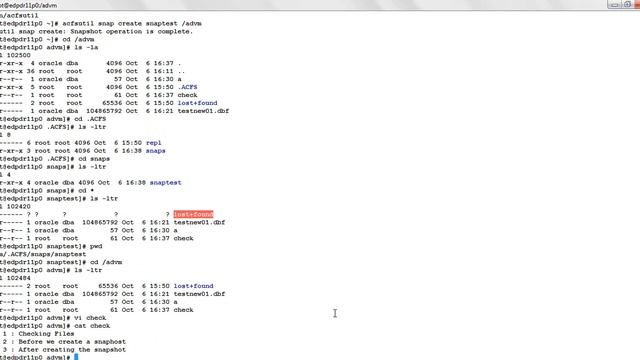
Task: Click the line '1 : Checking Files'
Action: point(38,334)
